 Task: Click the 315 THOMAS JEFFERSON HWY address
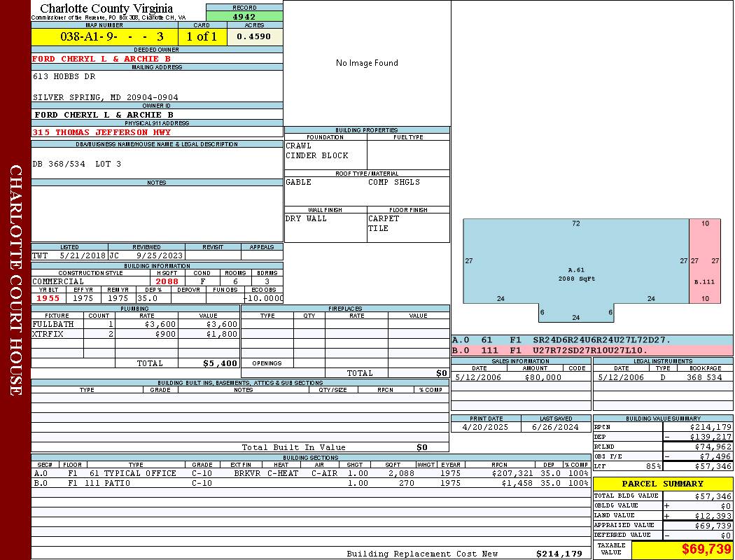(x=101, y=132)
